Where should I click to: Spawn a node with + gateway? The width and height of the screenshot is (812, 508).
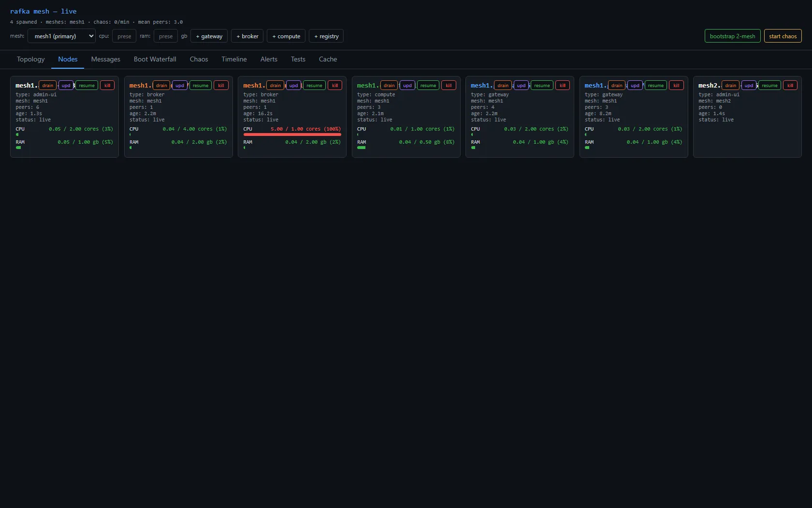(209, 36)
